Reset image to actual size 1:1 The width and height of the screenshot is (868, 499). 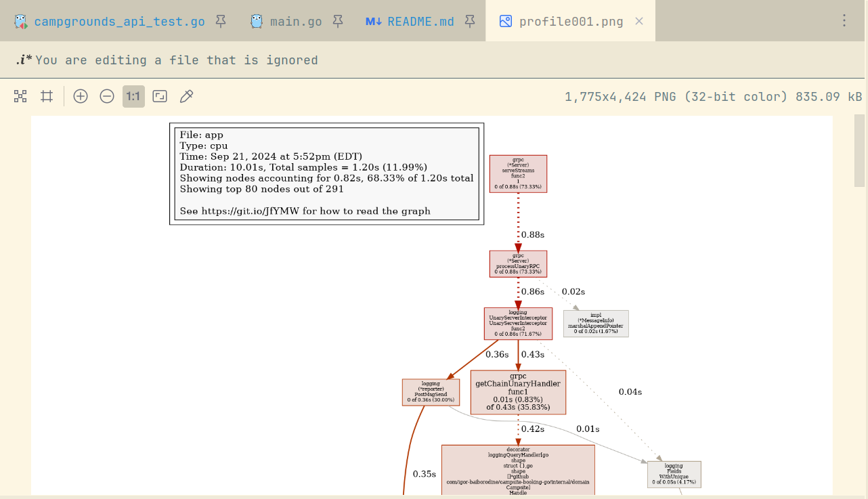coord(133,96)
